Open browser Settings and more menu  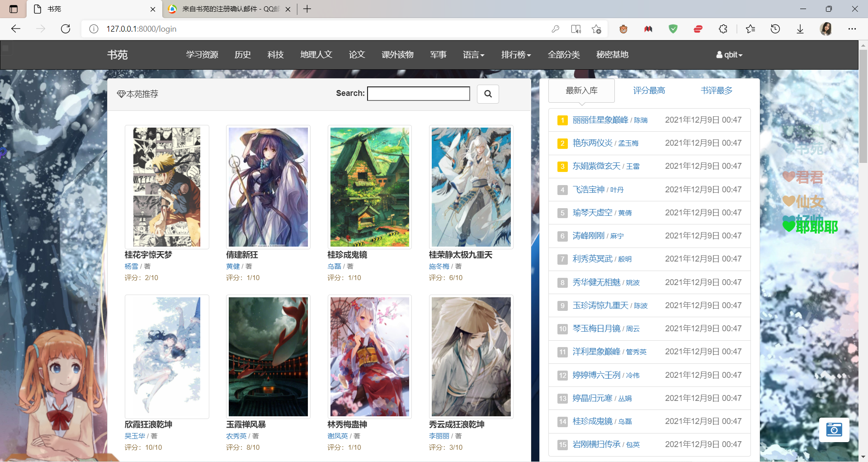pyautogui.click(x=852, y=29)
